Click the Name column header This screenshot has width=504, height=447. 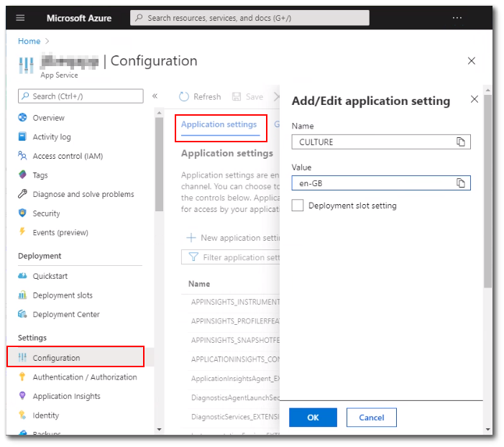(199, 284)
